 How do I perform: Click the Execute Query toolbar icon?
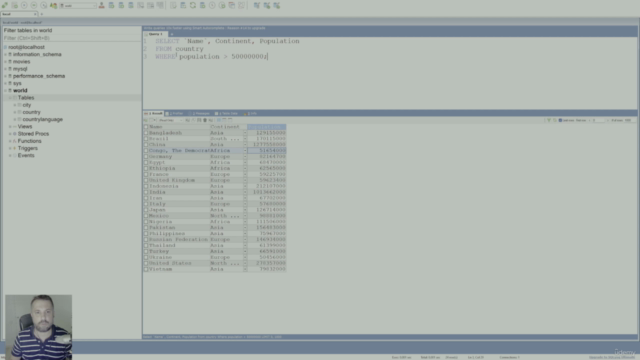point(24,5)
